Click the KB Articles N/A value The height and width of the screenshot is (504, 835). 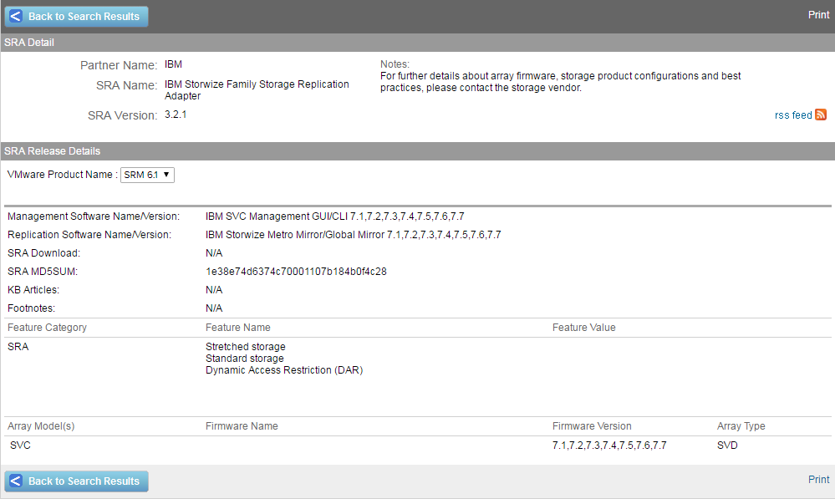[x=214, y=290]
